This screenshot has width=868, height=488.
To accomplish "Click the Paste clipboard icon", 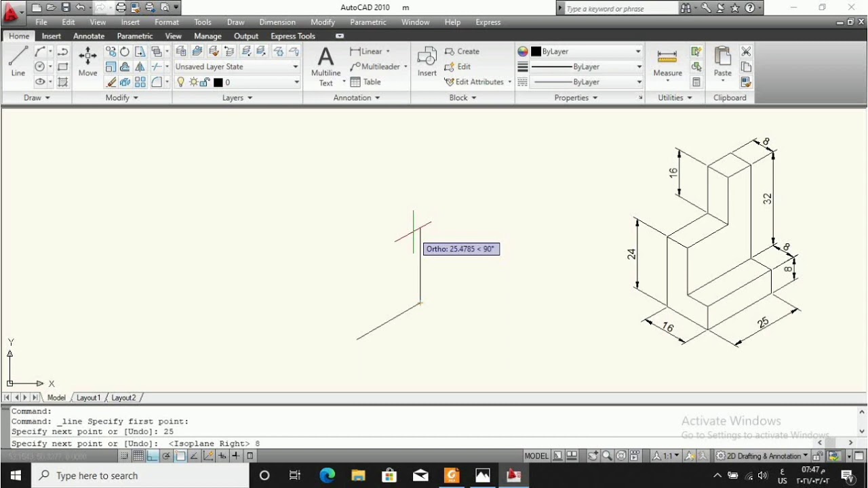I will [723, 62].
